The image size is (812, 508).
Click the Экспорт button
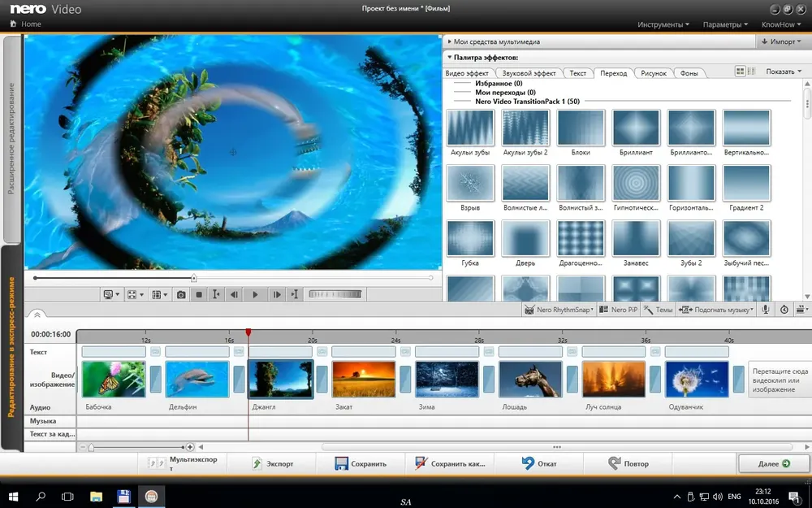273,463
